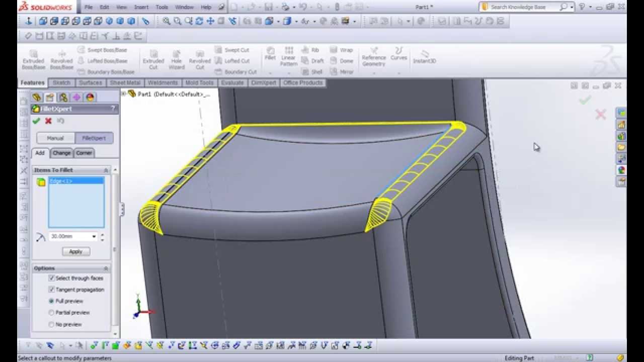Click the Zoom to Fit magnifier icon
The image size is (644, 362).
pos(167,21)
